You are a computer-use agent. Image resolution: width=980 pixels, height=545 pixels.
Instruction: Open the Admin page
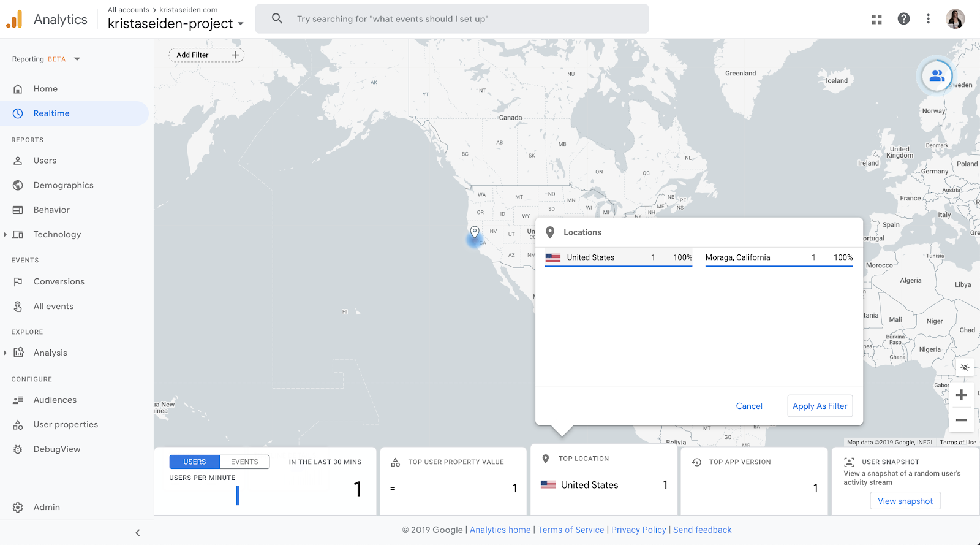point(47,507)
